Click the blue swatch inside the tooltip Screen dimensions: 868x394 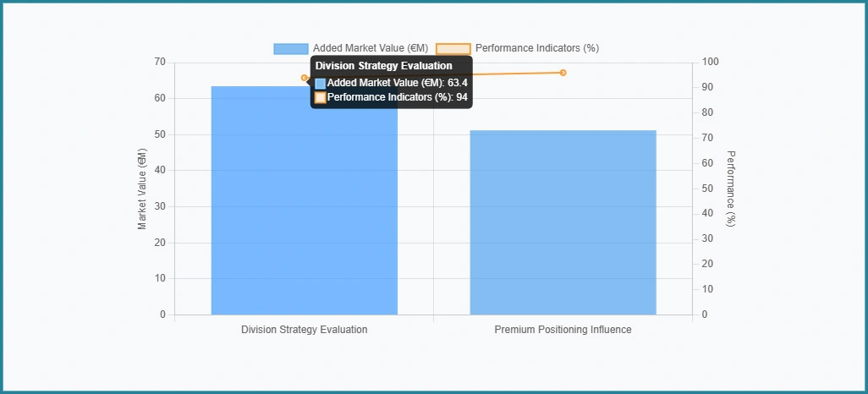point(321,84)
